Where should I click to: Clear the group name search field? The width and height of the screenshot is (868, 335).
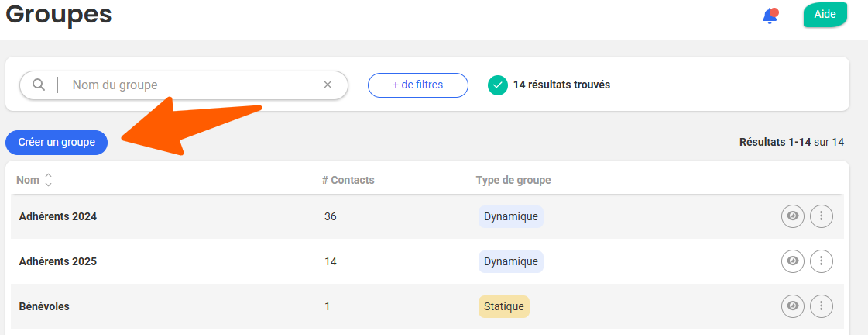328,85
